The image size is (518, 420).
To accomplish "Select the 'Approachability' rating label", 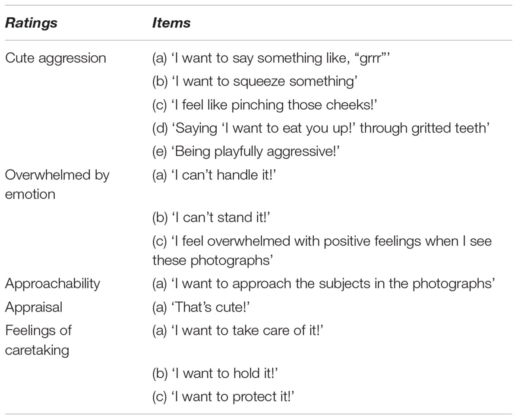I will (x=52, y=284).
